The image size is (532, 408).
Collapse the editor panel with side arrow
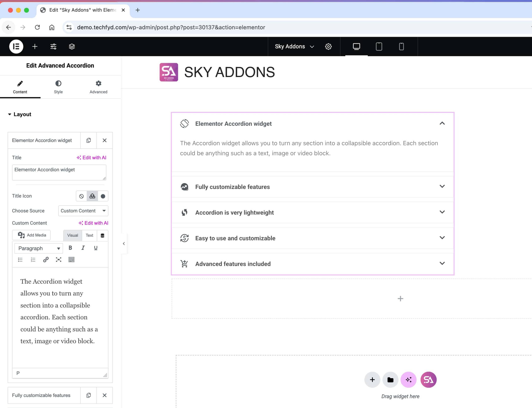[124, 244]
